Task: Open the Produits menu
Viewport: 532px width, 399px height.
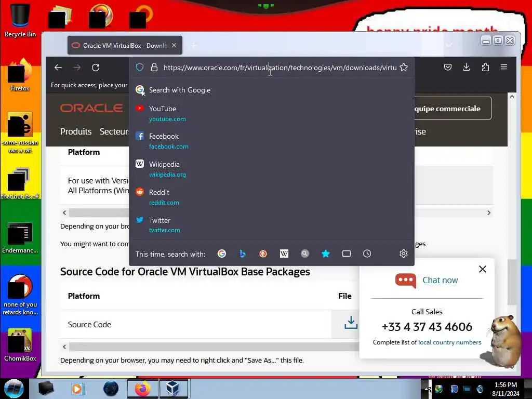Action: 76,131
